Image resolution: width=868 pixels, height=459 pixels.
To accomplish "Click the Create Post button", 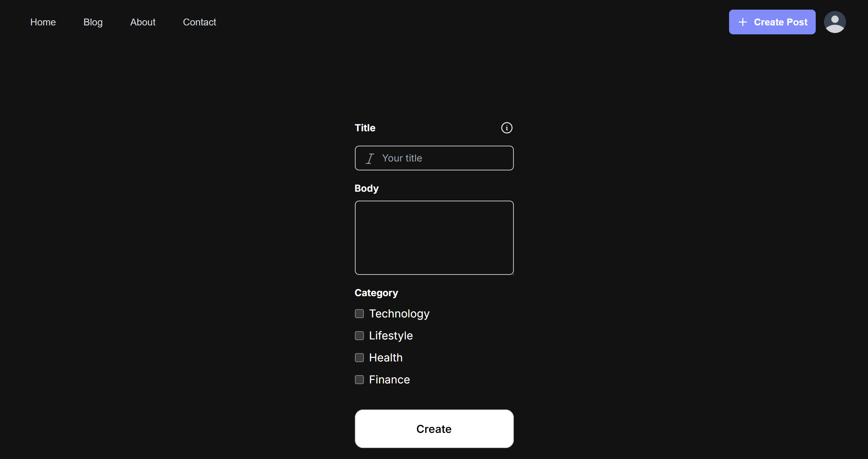I will pos(773,22).
